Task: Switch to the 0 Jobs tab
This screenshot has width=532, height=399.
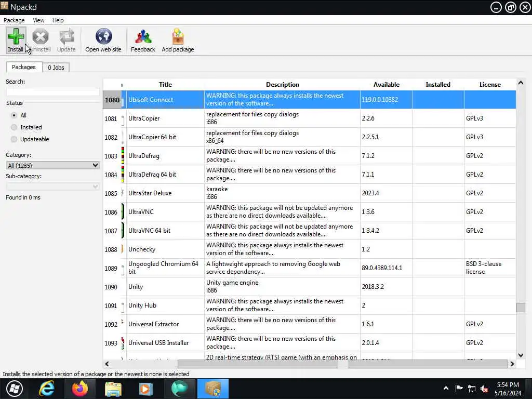Action: [56, 68]
